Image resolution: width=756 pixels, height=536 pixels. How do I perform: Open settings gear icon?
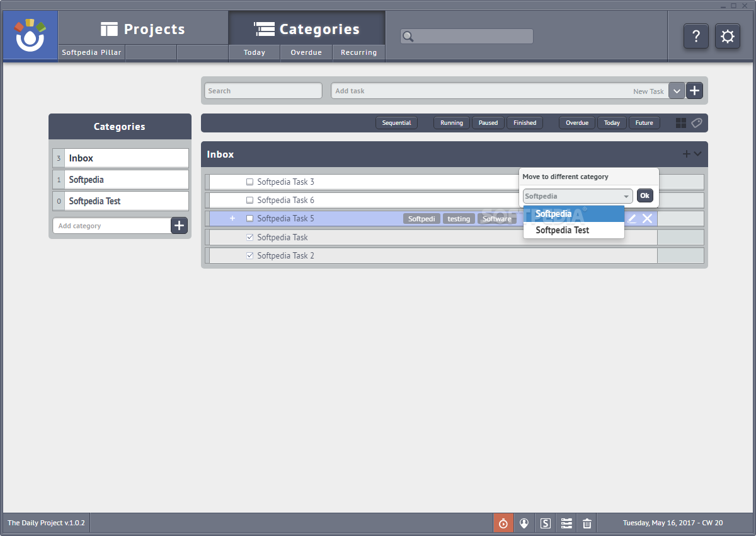728,36
